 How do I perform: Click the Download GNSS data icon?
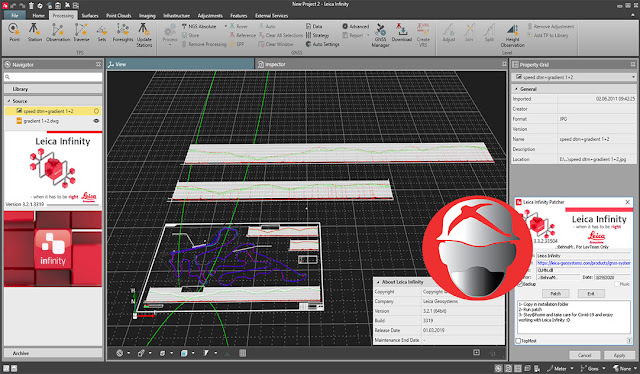pyautogui.click(x=402, y=33)
